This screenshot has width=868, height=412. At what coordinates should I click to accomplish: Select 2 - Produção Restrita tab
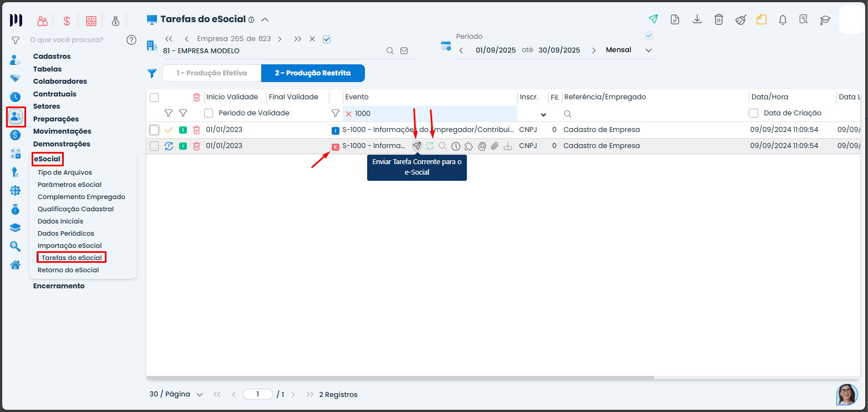[x=313, y=73]
